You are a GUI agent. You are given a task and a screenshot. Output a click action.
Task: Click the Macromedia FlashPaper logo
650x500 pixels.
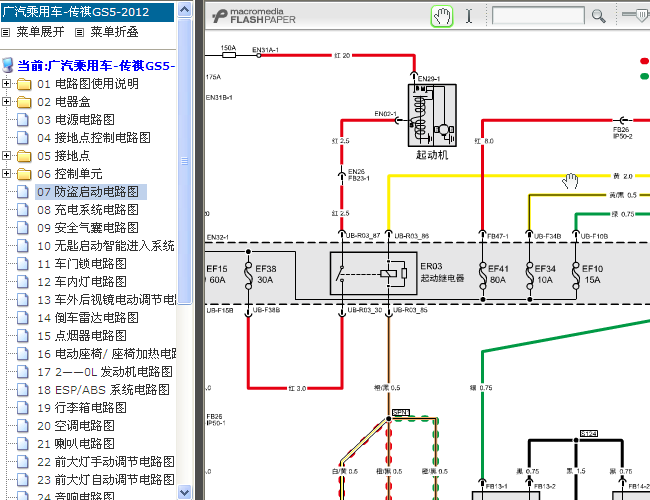coord(254,16)
